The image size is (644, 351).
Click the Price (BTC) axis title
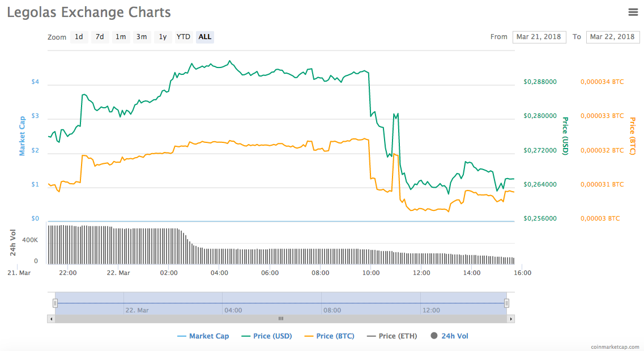pyautogui.click(x=633, y=136)
